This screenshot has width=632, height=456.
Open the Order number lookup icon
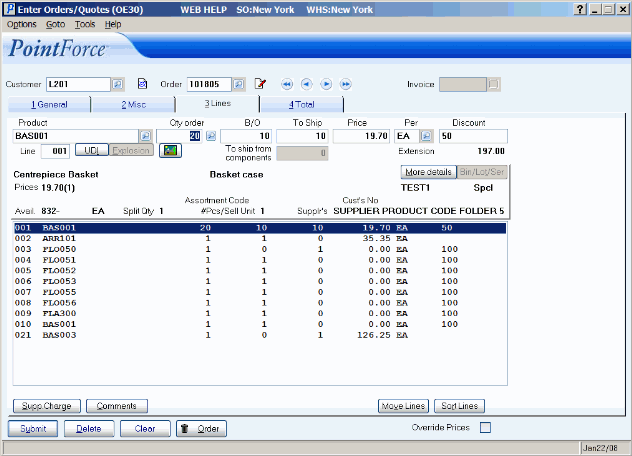tap(239, 84)
